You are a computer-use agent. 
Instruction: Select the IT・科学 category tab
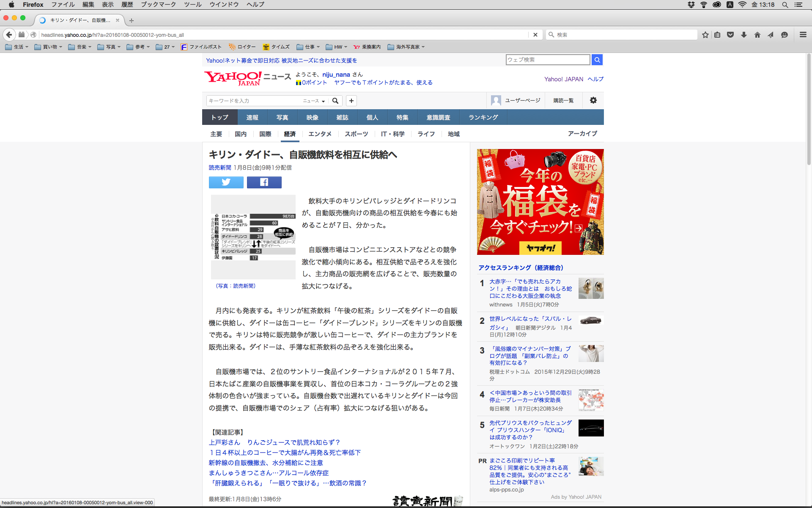pyautogui.click(x=392, y=134)
